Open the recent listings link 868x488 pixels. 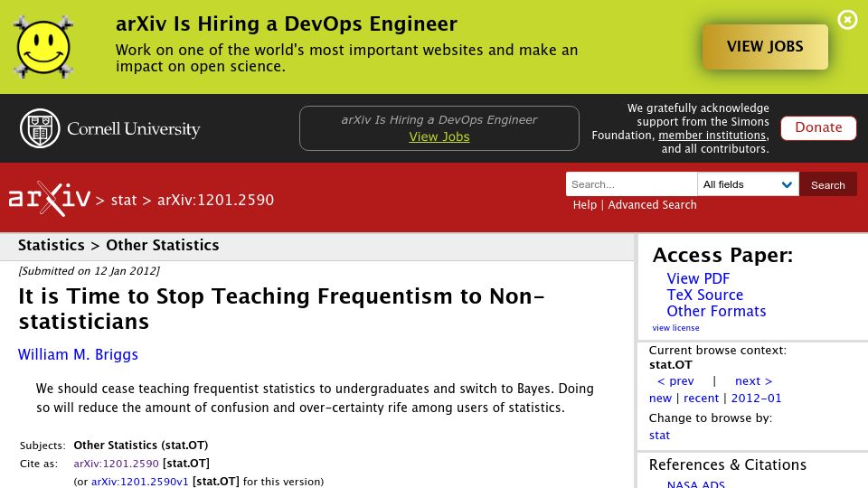(701, 398)
